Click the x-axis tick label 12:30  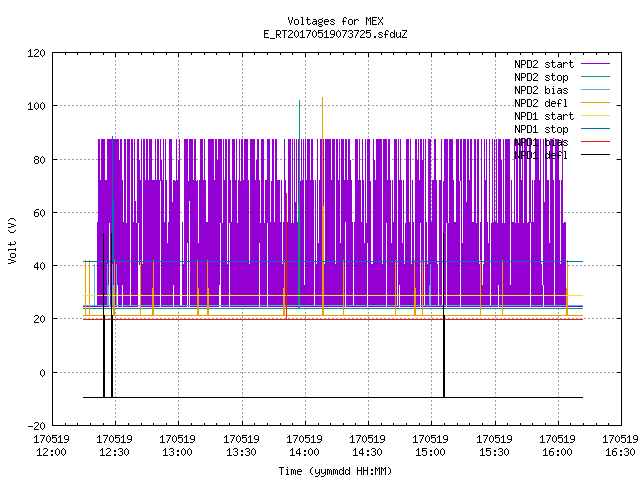click(114, 452)
